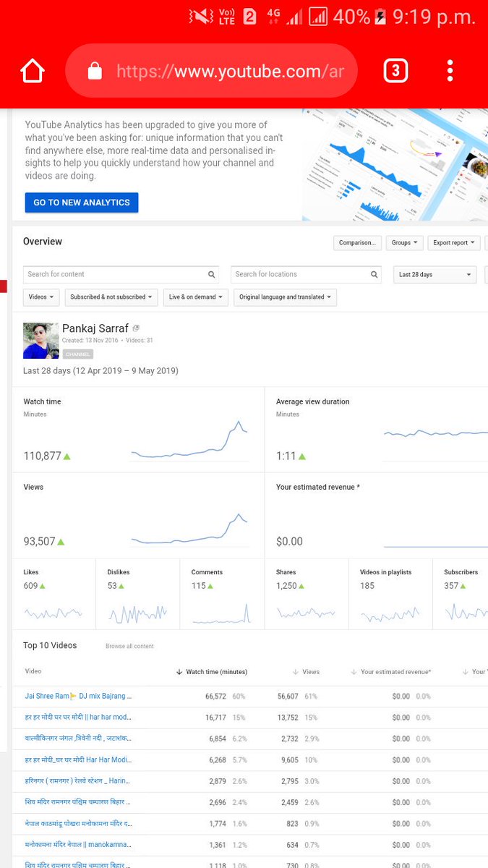The height and width of the screenshot is (868, 488).
Task: Focus the Search for locations field
Action: tap(307, 275)
